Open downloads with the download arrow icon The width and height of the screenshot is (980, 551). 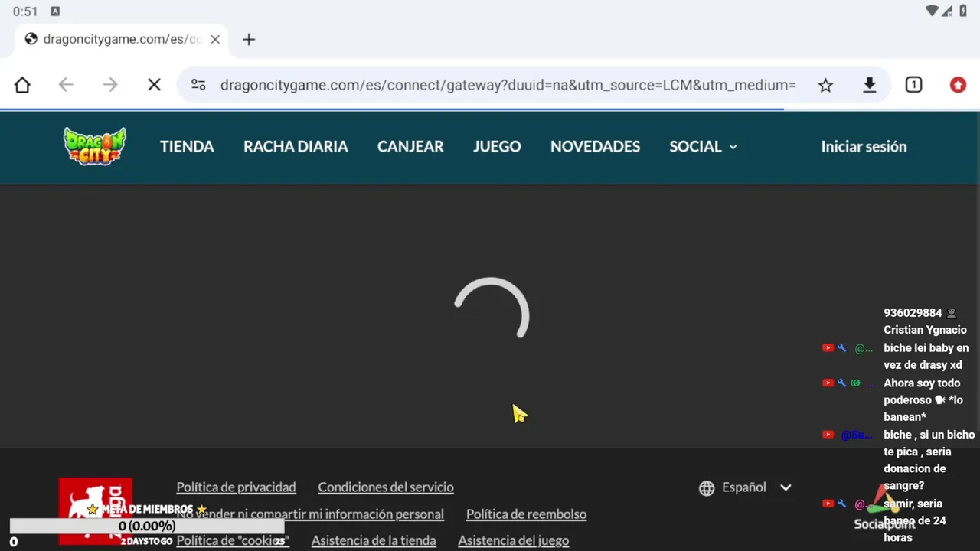[x=869, y=85]
